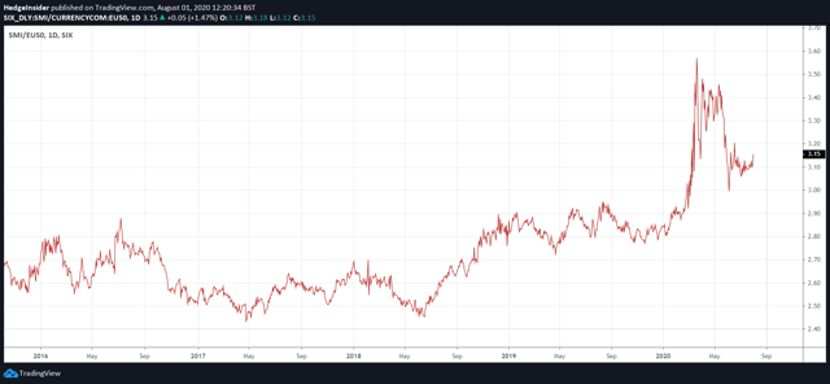Click the 2.70 price axis label
Viewport: 830px width, 384px height.
click(814, 260)
